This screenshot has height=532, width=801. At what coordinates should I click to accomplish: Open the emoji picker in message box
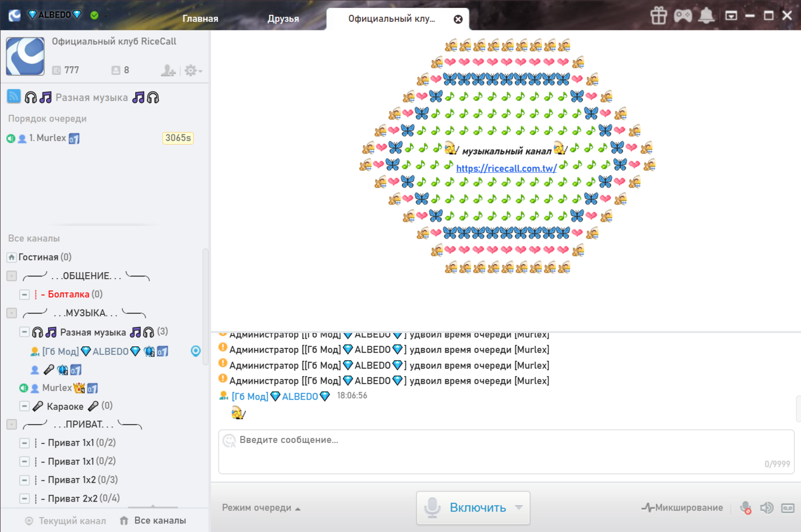pyautogui.click(x=229, y=440)
